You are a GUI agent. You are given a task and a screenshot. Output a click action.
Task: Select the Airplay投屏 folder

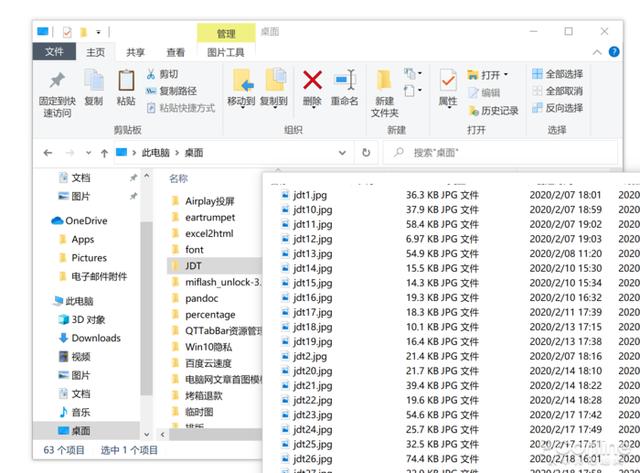coord(203,201)
